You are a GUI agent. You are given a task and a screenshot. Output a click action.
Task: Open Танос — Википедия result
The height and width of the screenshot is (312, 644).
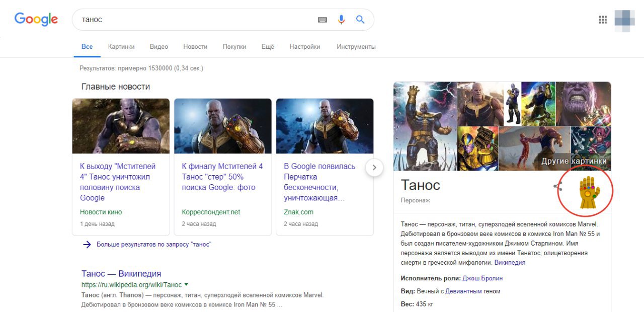[121, 274]
